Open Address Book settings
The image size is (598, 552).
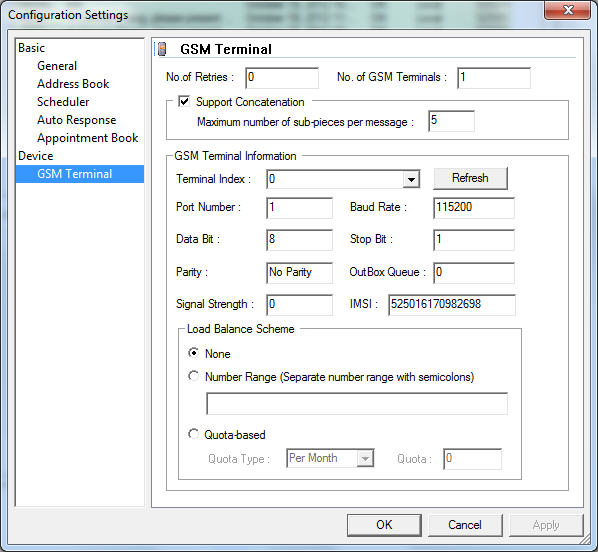coord(73,84)
